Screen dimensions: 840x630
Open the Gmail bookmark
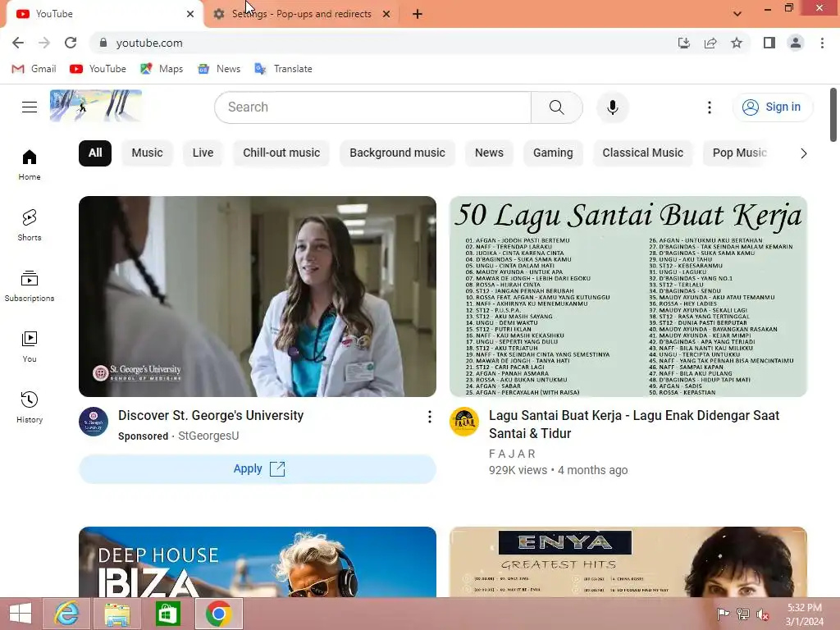(34, 69)
